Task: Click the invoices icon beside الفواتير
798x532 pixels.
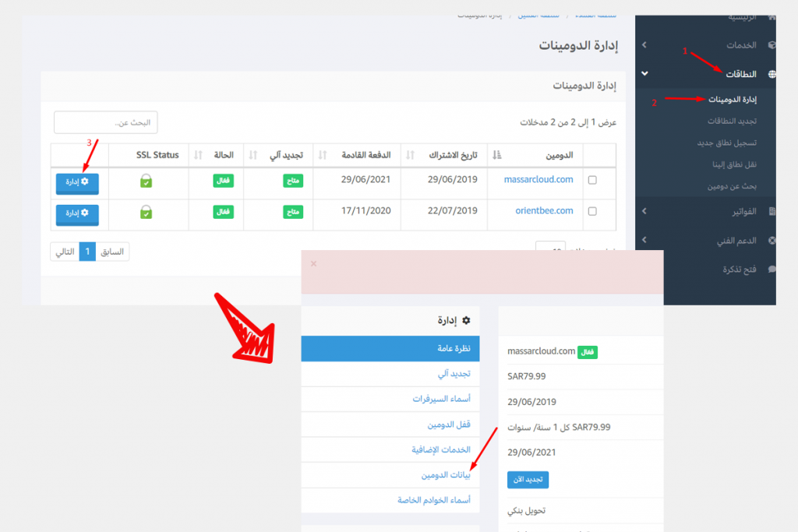Action: pyautogui.click(x=772, y=212)
